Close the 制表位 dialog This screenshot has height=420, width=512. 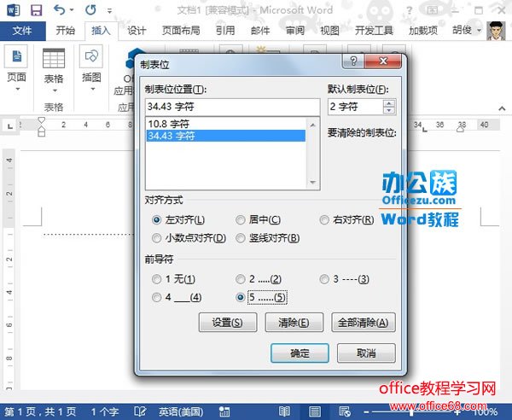[x=383, y=61]
